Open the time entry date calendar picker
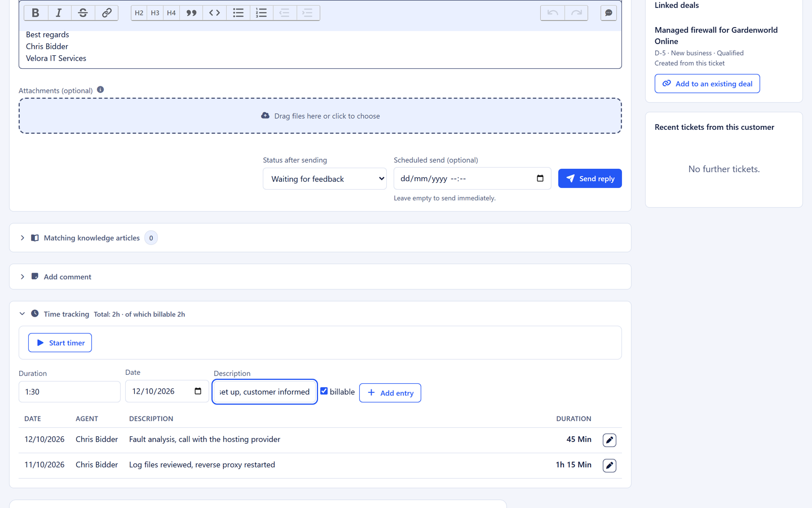Screen dimensions: 812x508 click(198, 391)
